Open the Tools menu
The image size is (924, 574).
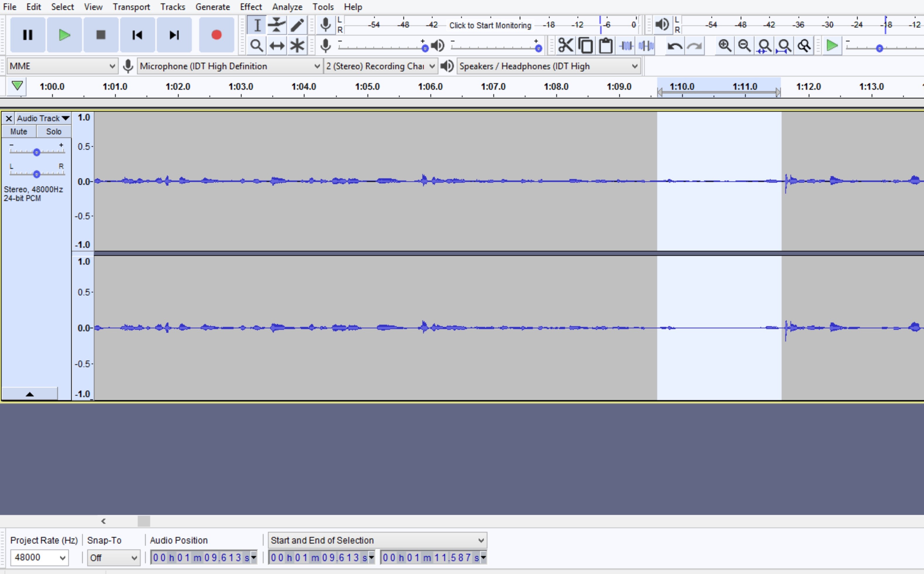point(323,7)
